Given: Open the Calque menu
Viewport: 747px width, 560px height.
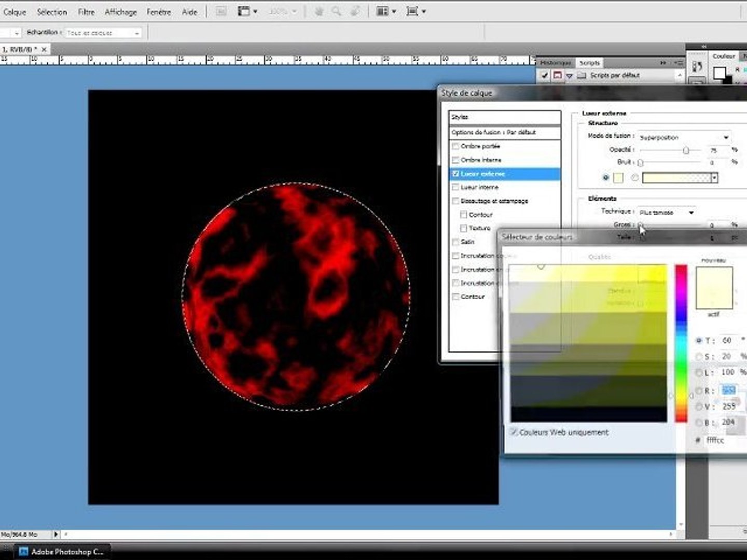Looking at the screenshot, I should [x=14, y=11].
